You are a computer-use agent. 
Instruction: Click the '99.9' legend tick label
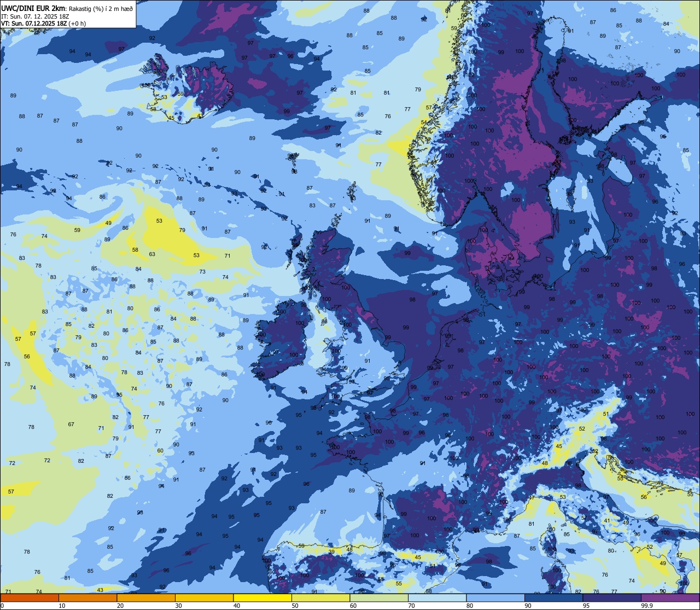[646, 606]
